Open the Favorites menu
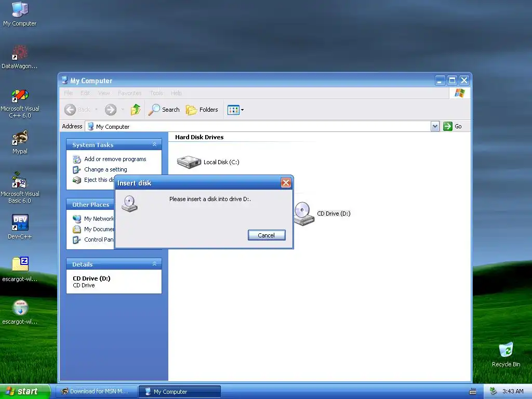This screenshot has width=532, height=399. [129, 93]
